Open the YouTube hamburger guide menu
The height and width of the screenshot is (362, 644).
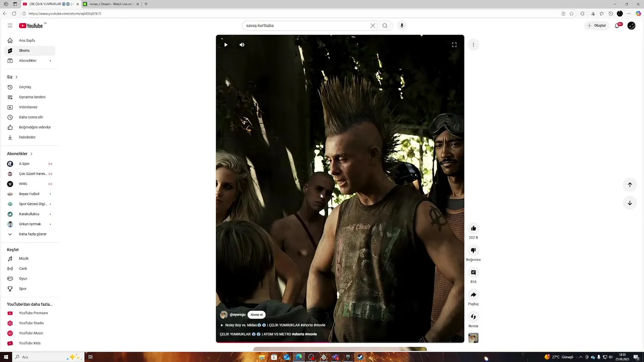pyautogui.click(x=10, y=26)
